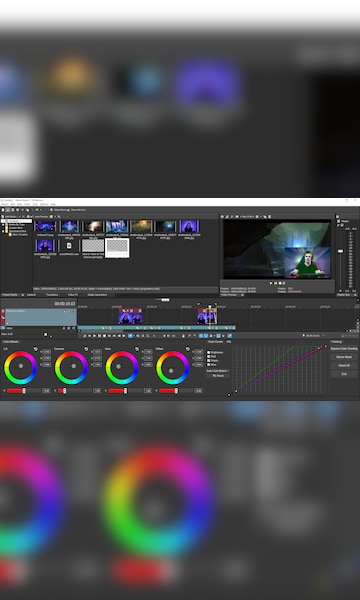Select the Master Bus tab

pos(344,295)
